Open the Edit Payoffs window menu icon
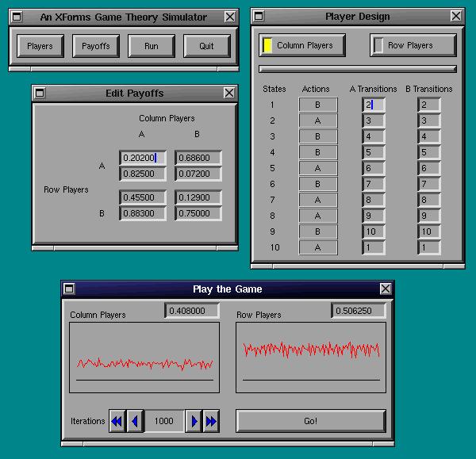 click(40, 94)
